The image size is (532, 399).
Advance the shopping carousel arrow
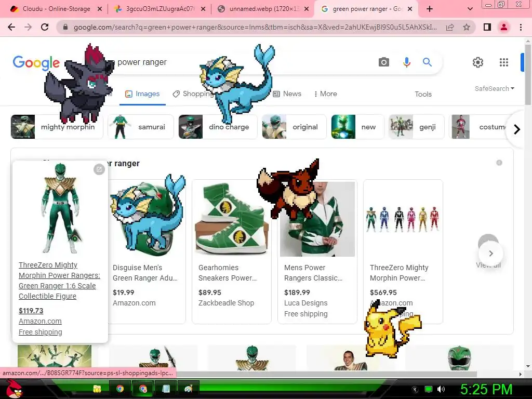[x=490, y=254]
